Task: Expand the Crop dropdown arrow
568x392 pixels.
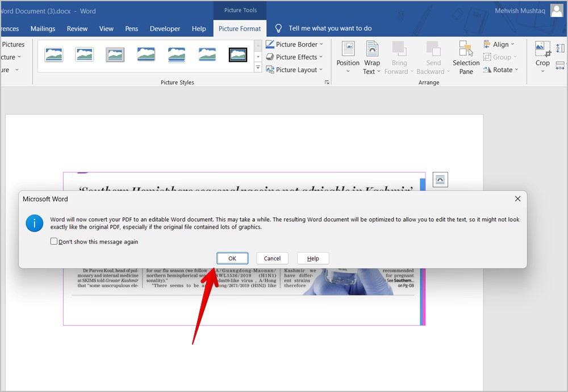Action: [x=542, y=71]
